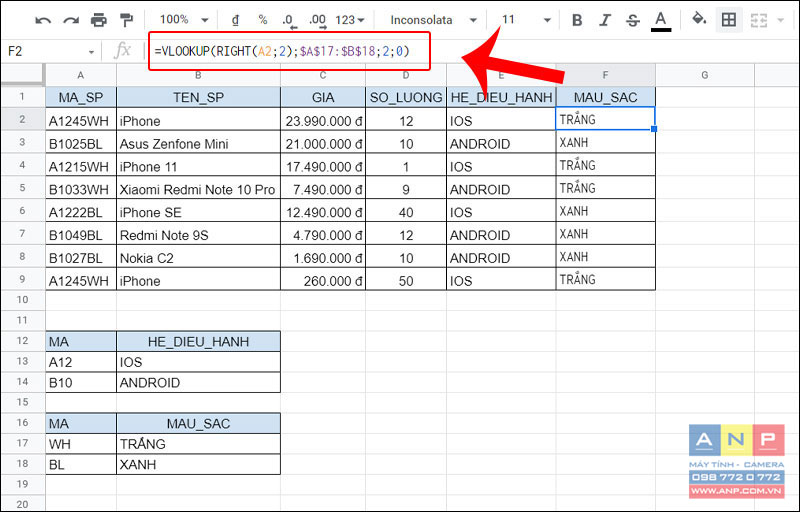This screenshot has height=512, width=800.
Task: Select the Paint format roller icon
Action: tap(126, 20)
